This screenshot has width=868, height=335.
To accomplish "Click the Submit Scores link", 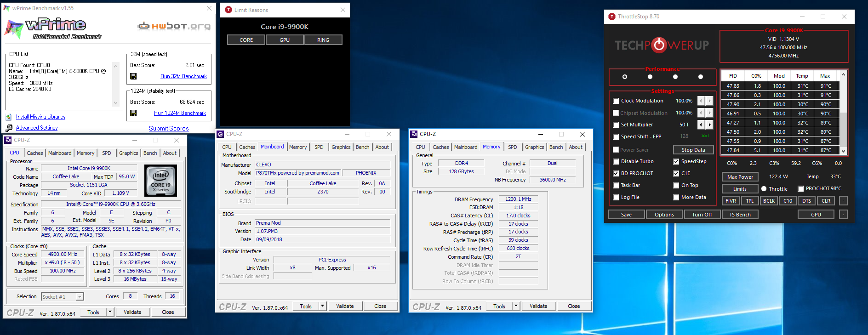I will pyautogui.click(x=169, y=129).
